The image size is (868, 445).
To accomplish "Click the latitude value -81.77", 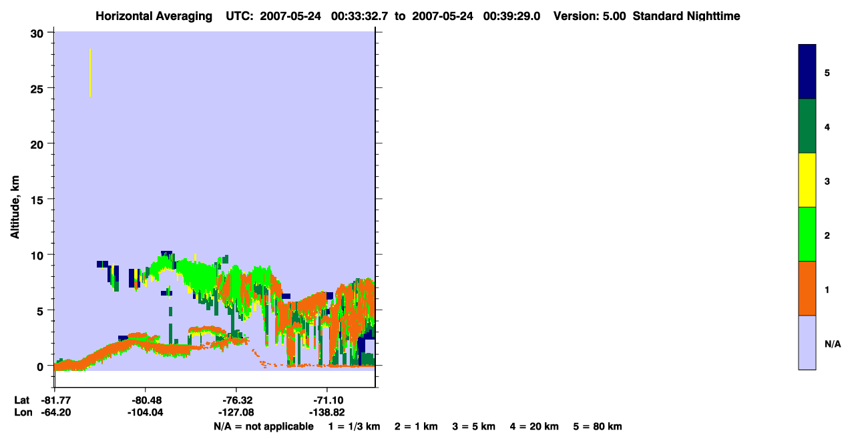I will click(55, 400).
